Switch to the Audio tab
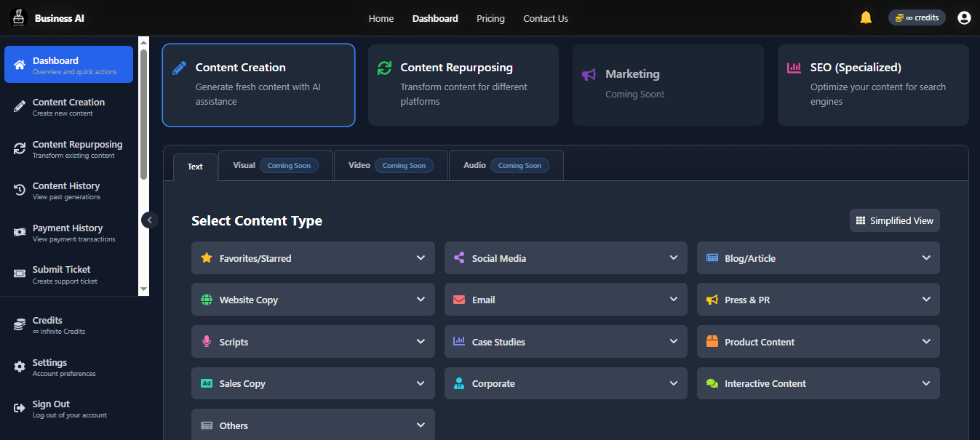 pyautogui.click(x=506, y=165)
